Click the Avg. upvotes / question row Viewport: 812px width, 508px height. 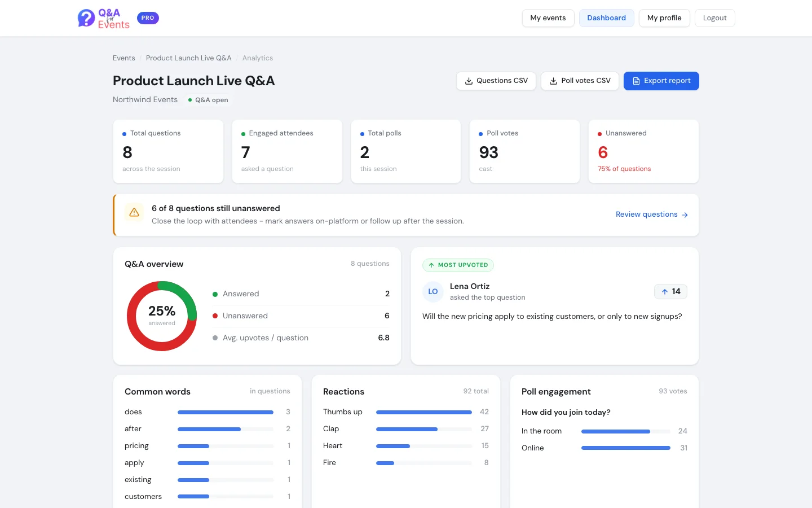301,338
